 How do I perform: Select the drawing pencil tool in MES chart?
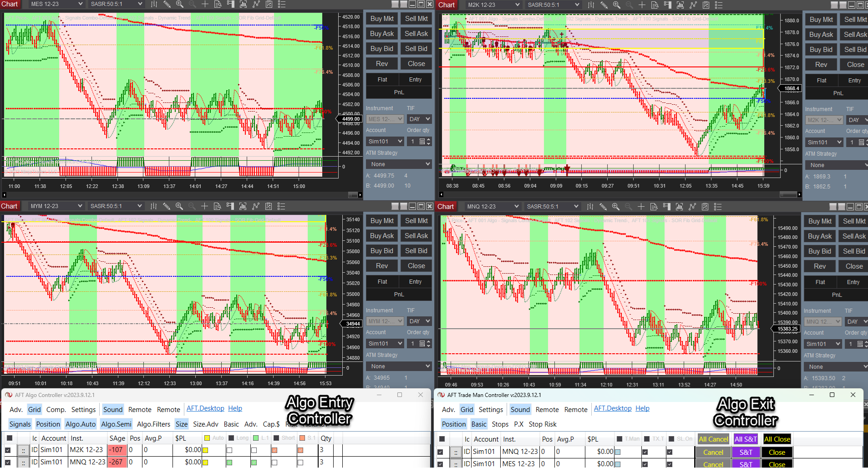pos(167,4)
